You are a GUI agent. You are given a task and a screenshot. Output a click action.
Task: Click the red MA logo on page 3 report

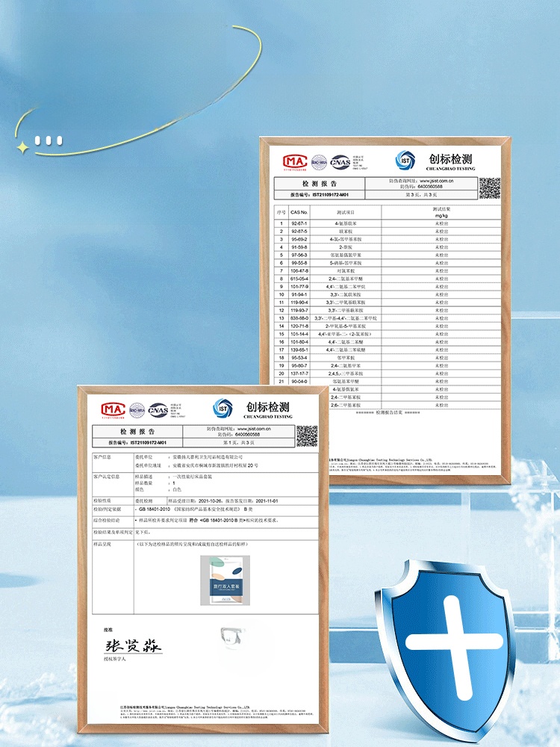295,162
